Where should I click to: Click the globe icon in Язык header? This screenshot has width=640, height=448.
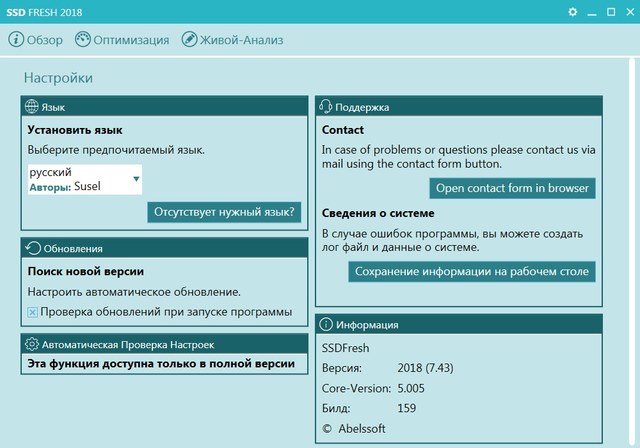(x=31, y=107)
